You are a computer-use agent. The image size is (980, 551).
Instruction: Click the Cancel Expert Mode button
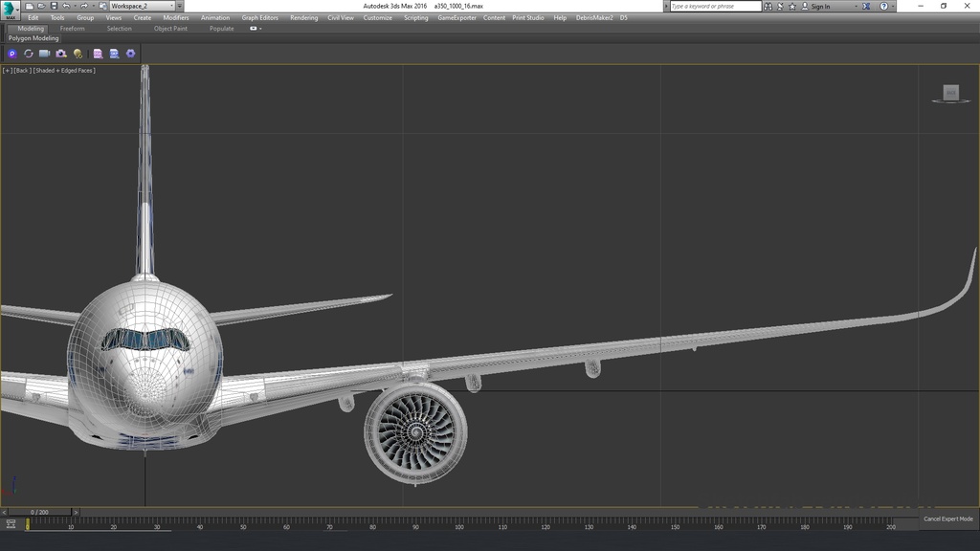tap(947, 518)
